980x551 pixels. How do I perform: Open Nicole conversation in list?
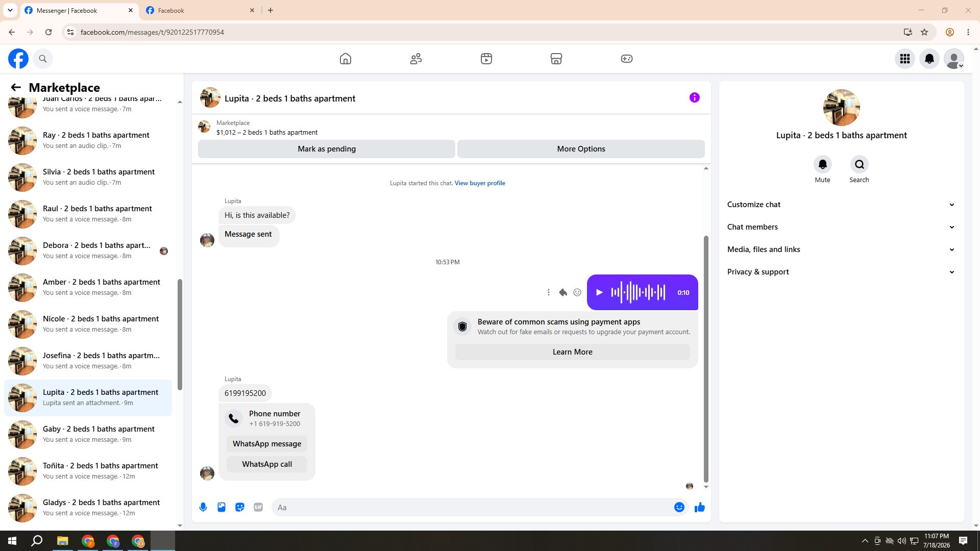(x=88, y=324)
